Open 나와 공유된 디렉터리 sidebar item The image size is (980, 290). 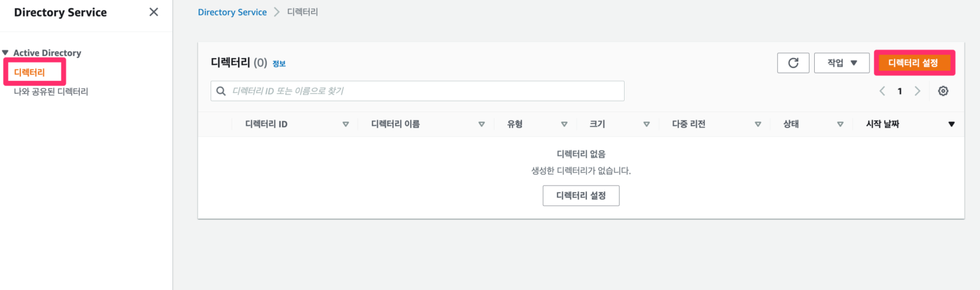point(51,92)
